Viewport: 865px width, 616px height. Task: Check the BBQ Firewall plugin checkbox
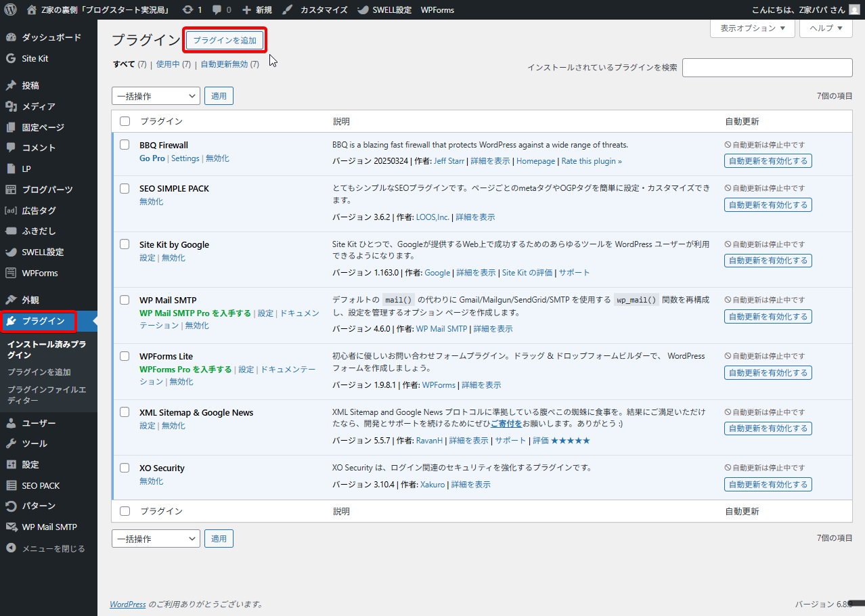click(x=125, y=145)
